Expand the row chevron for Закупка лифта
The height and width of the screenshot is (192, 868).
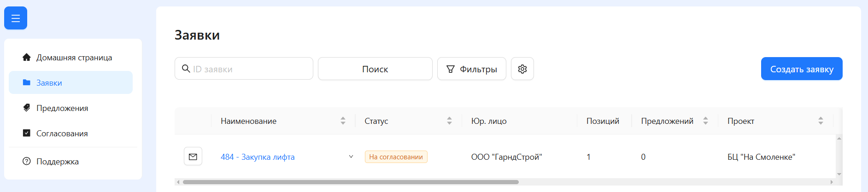(x=351, y=157)
